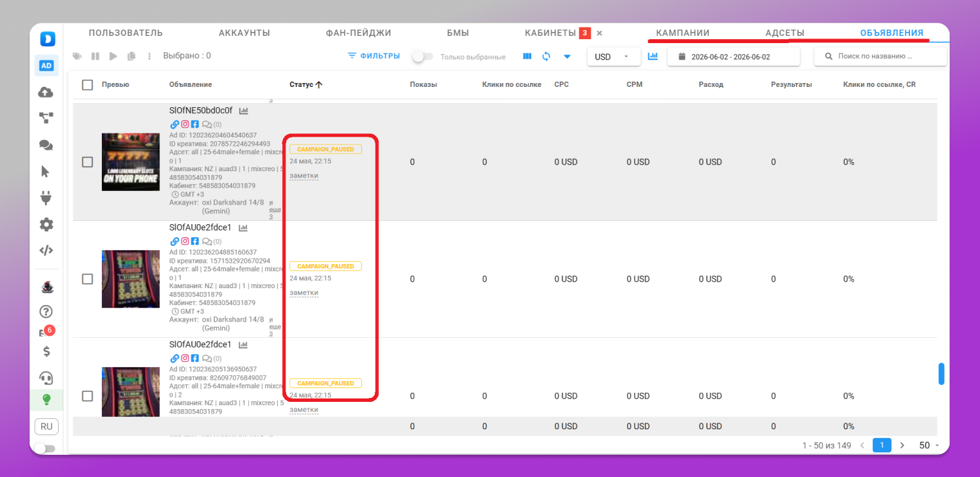This screenshot has width=980, height=477.
Task: Click the refresh sync icon in toolbar
Action: point(546,56)
